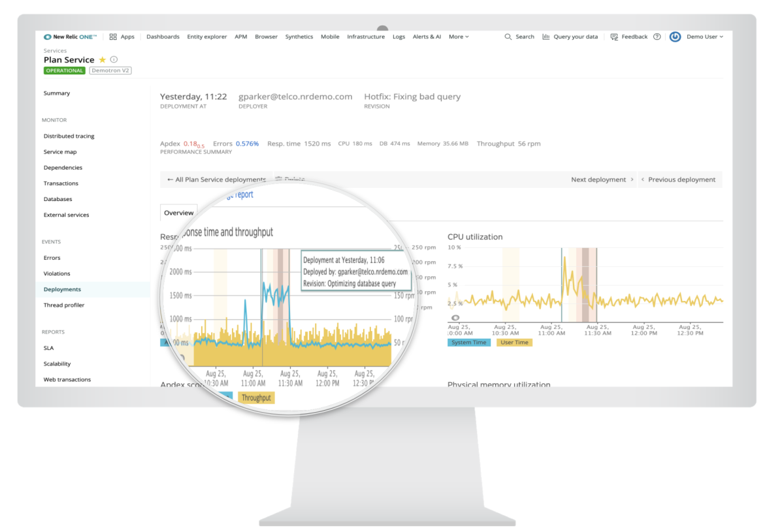Click the CPU utilization chart title

[x=475, y=237]
